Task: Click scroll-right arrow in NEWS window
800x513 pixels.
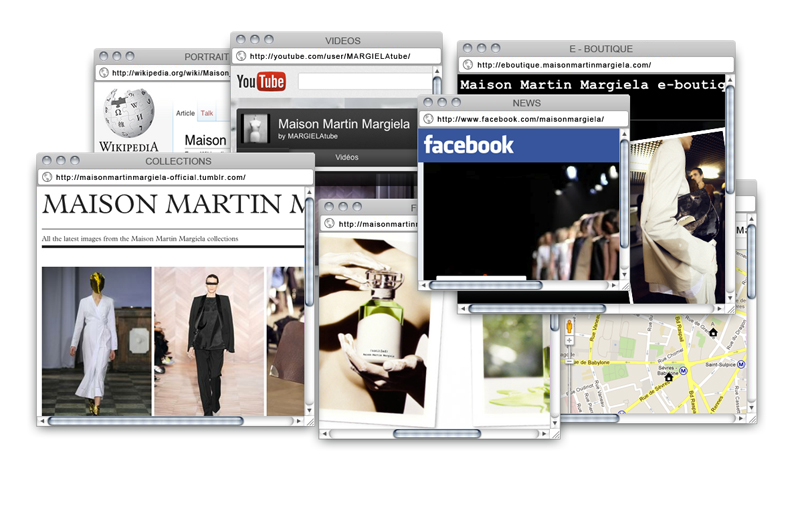Action: pyautogui.click(x=614, y=285)
